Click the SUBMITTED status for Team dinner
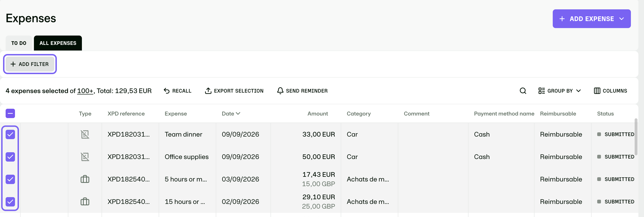The image size is (644, 217). [615, 134]
